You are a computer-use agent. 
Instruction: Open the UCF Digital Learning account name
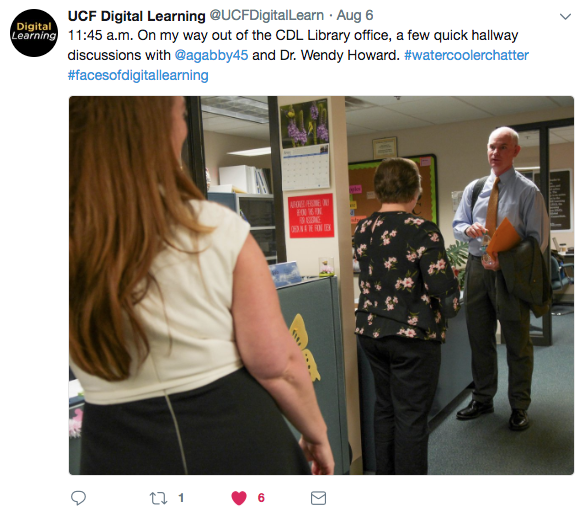(x=137, y=16)
